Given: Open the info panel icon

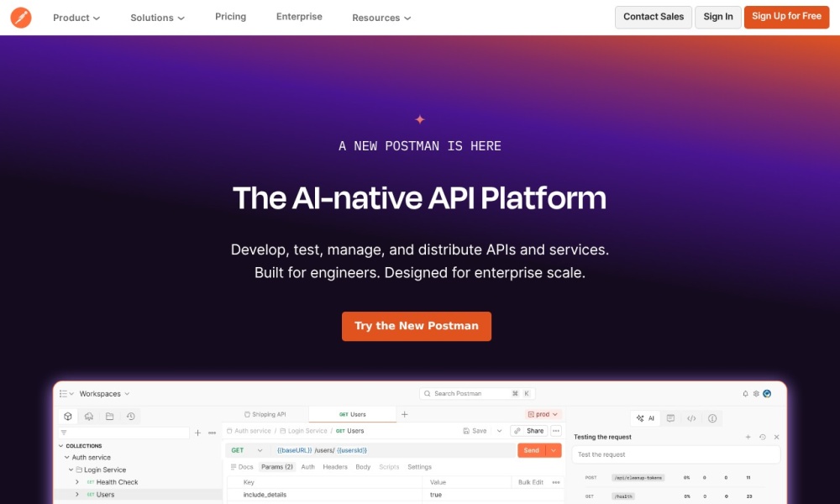Looking at the screenshot, I should [712, 418].
